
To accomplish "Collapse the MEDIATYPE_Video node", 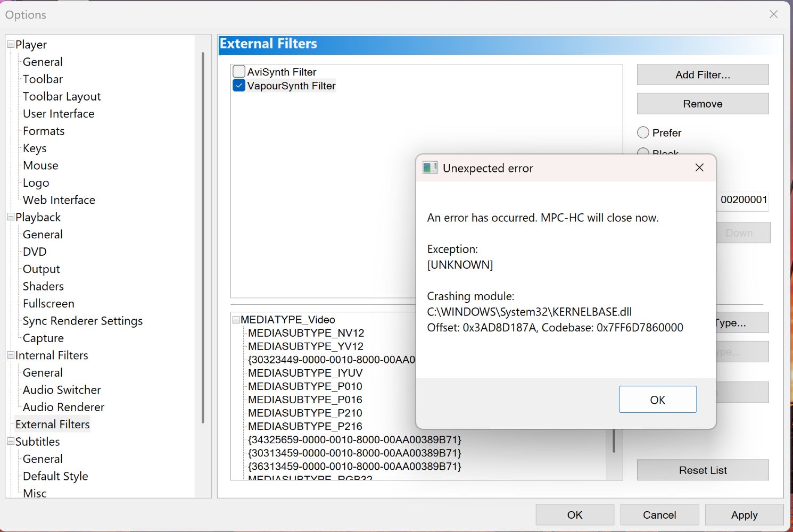I will 236,320.
